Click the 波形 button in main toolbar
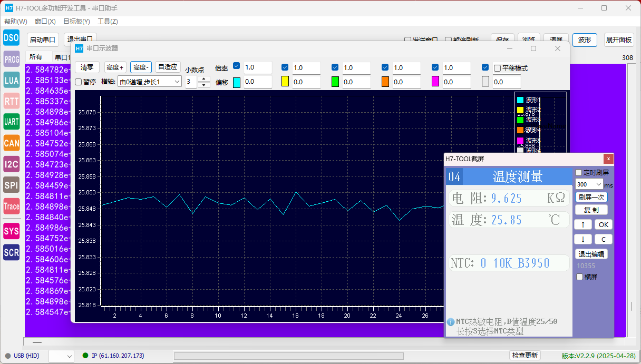Image resolution: width=641 pixels, height=364 pixels. coord(585,40)
